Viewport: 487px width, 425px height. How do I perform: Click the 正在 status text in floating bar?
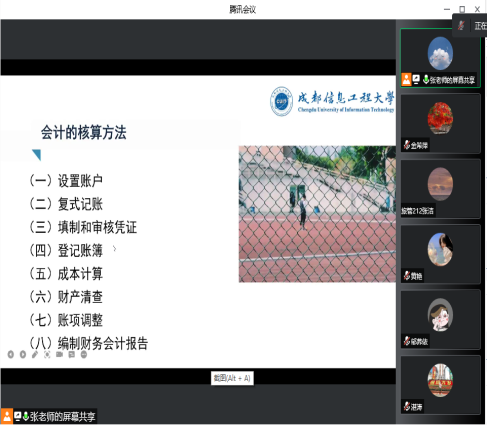coord(480,25)
